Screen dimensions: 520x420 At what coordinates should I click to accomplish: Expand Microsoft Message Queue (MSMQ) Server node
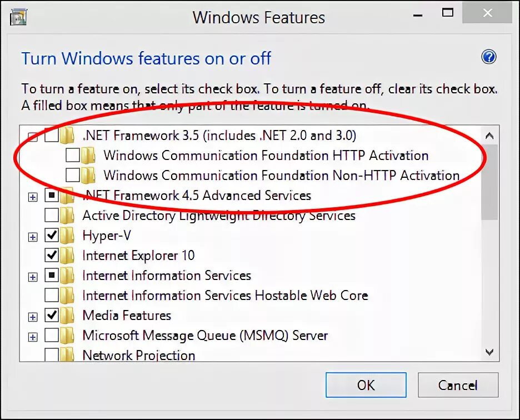click(32, 337)
